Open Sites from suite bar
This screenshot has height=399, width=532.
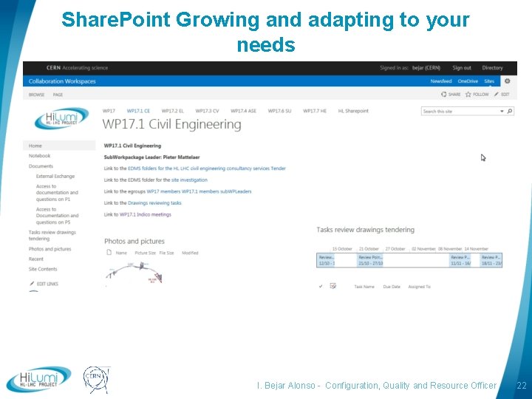[489, 81]
